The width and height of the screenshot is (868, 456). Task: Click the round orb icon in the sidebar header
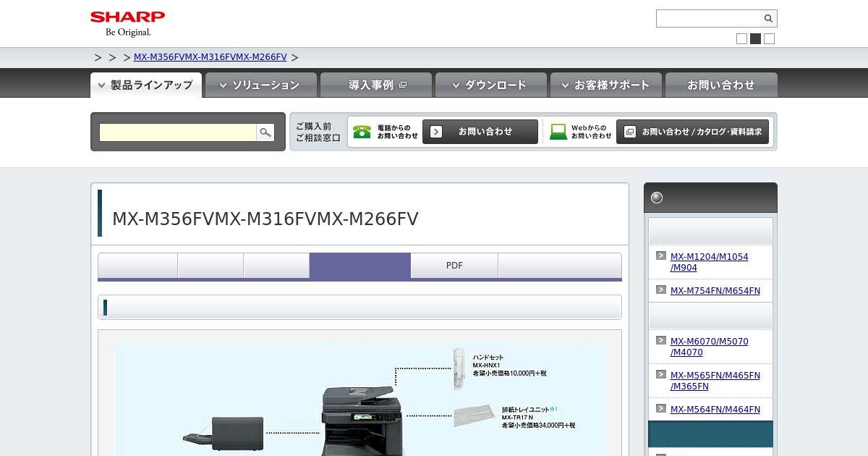[x=657, y=198]
